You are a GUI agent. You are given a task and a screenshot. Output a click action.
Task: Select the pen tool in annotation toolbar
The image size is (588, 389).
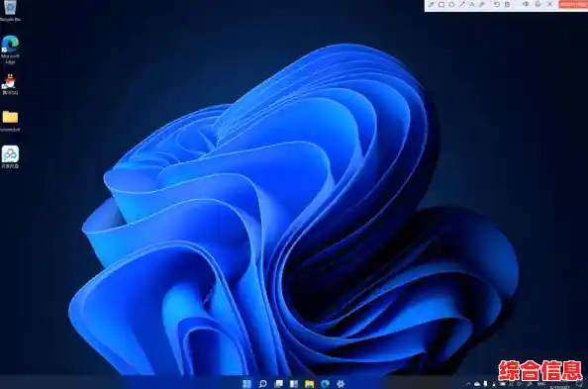(x=432, y=5)
